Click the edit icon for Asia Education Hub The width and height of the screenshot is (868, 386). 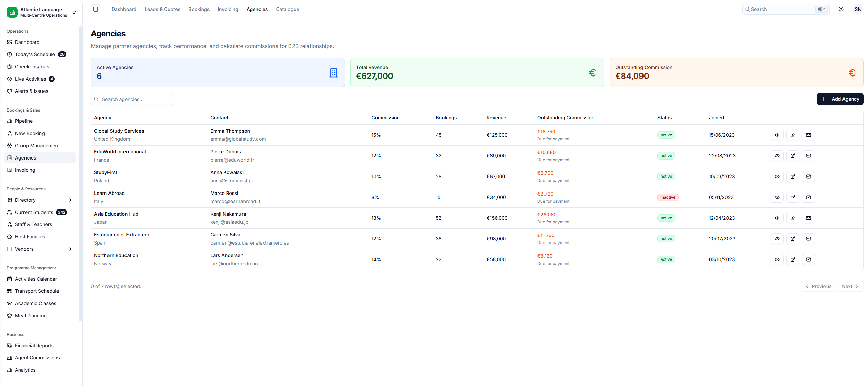click(792, 218)
